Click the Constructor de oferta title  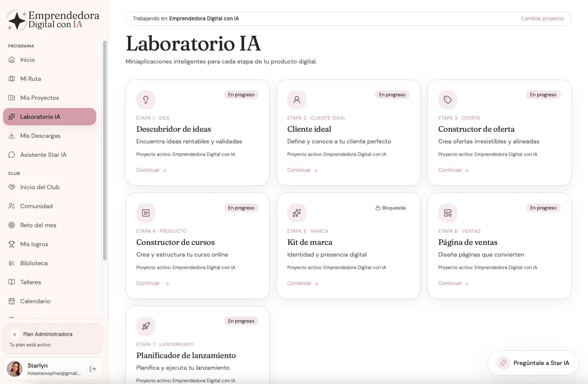[x=476, y=129]
